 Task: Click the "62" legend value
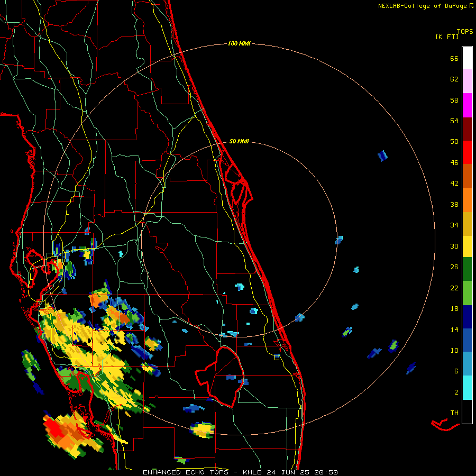[x=454, y=79]
